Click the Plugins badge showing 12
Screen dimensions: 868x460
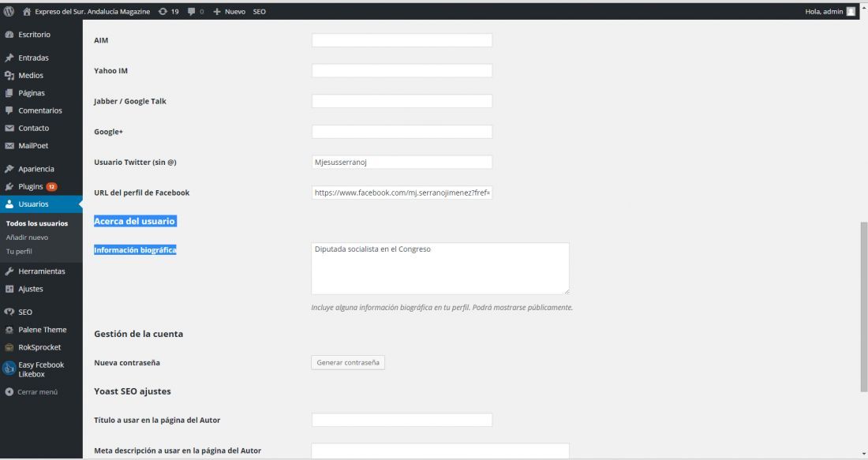(51, 186)
